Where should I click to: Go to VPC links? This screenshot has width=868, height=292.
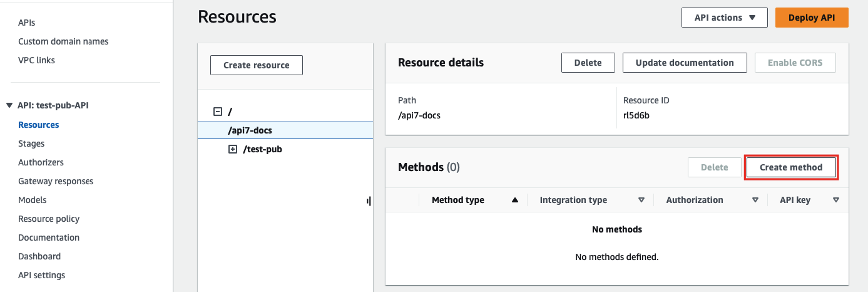click(36, 60)
